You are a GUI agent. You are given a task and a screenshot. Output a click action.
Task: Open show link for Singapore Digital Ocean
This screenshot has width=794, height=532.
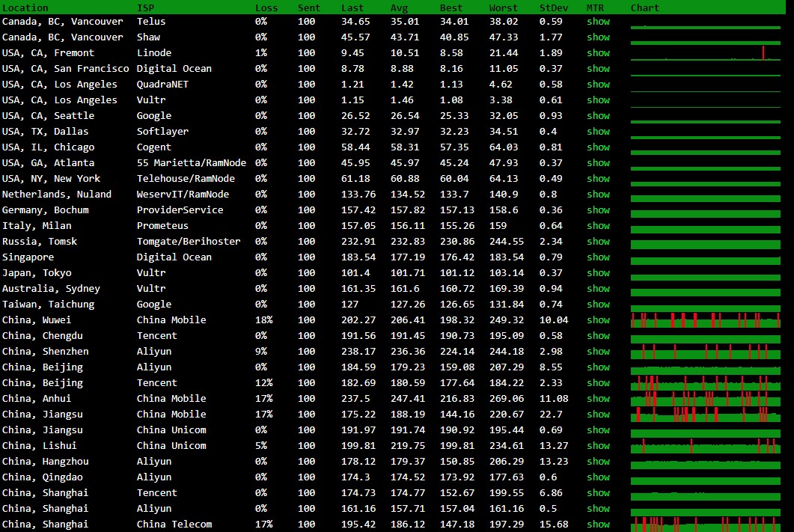[x=598, y=257]
